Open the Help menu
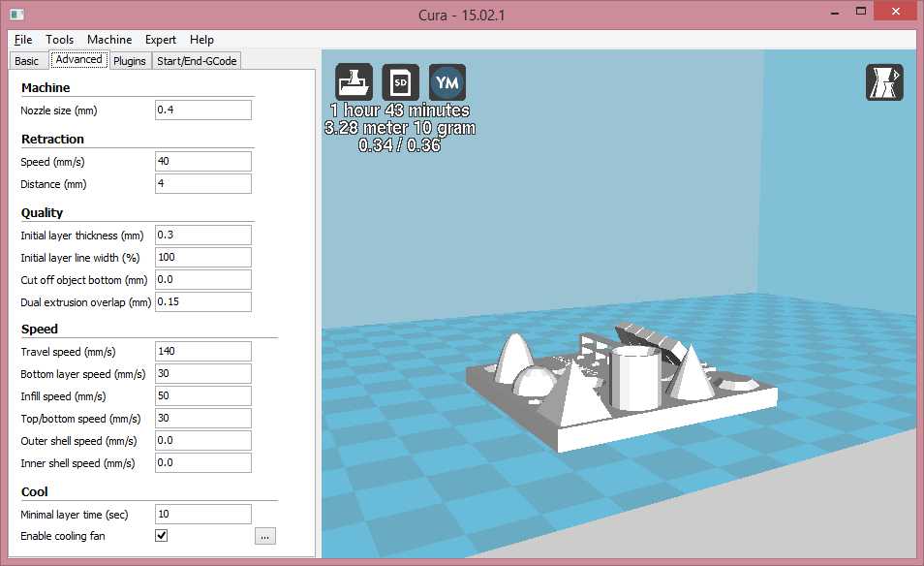This screenshot has width=924, height=566. [201, 40]
